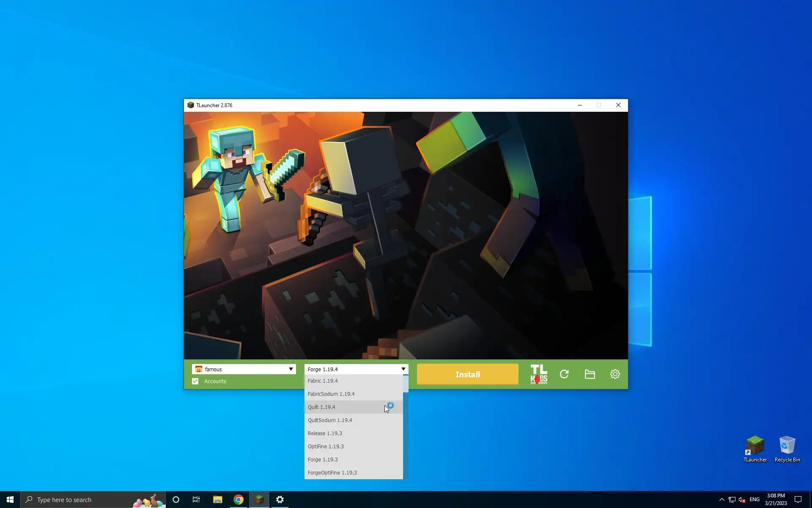Open File Explorer from taskbar
Image resolution: width=812 pixels, height=508 pixels.
click(217, 500)
